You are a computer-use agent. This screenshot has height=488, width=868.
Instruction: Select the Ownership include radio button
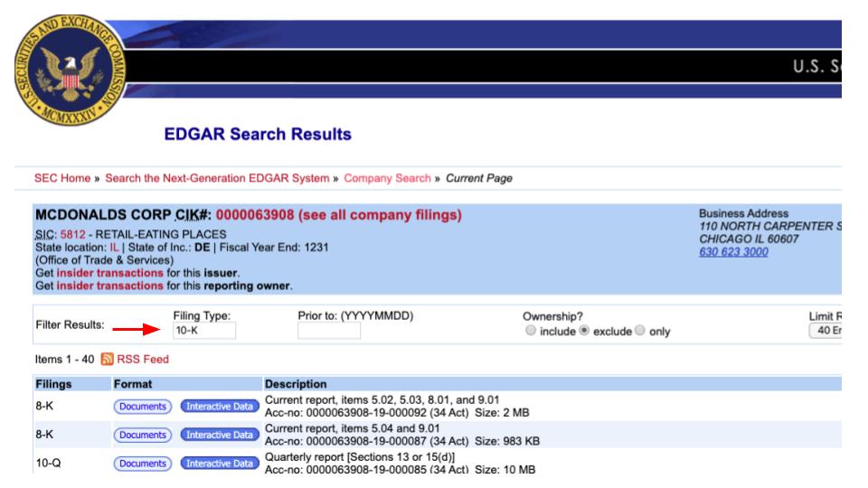[531, 331]
